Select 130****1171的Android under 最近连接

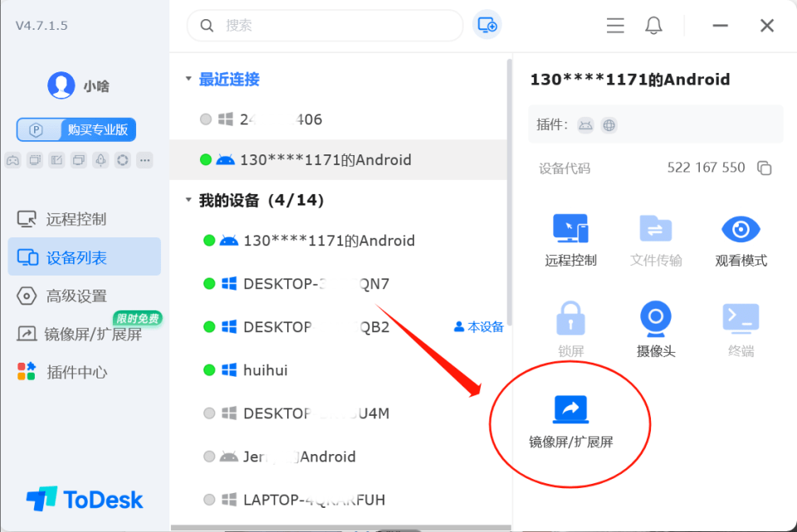click(x=339, y=159)
